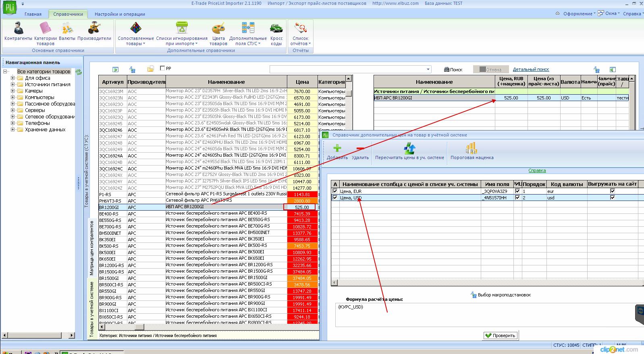Open the Валюты currencies reference
644x354 pixels.
tap(67, 31)
